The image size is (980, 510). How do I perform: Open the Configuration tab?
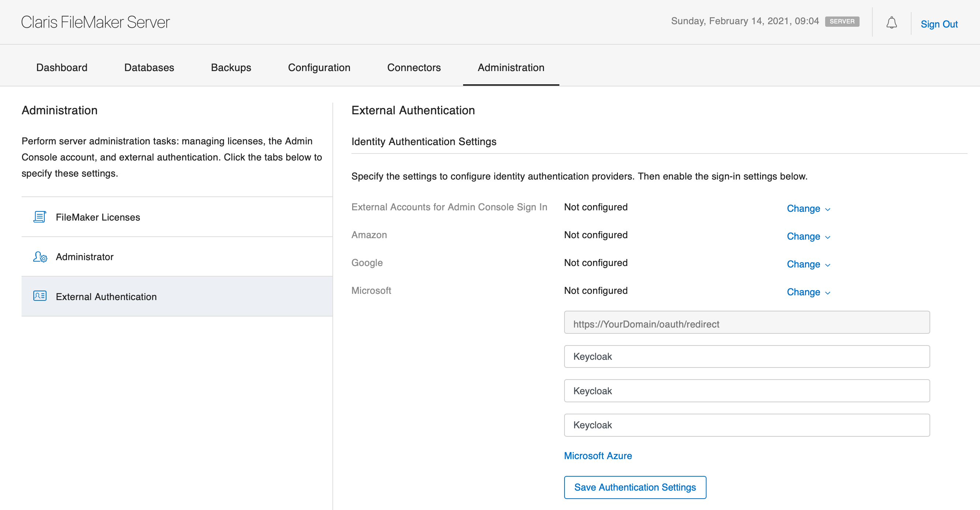pyautogui.click(x=319, y=67)
